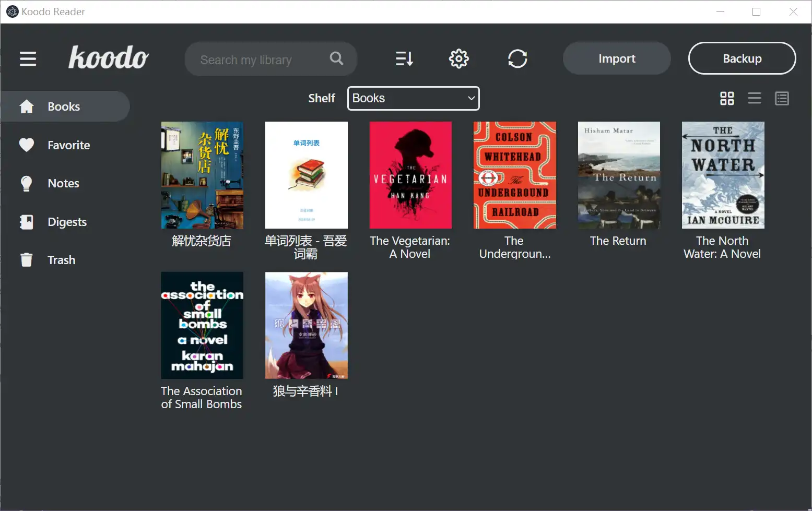The height and width of the screenshot is (511, 812).
Task: Switch to grid cover view
Action: click(727, 98)
